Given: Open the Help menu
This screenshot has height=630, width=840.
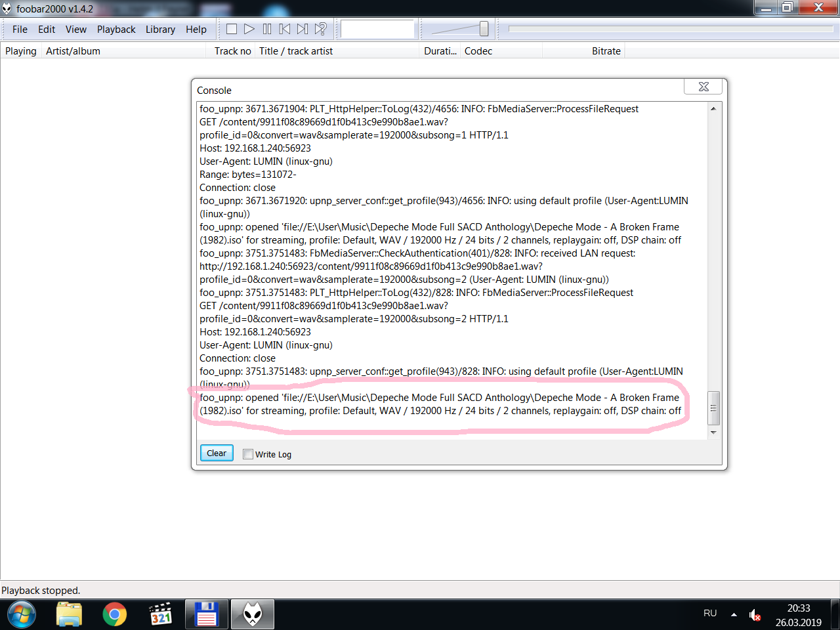Looking at the screenshot, I should pyautogui.click(x=196, y=30).
